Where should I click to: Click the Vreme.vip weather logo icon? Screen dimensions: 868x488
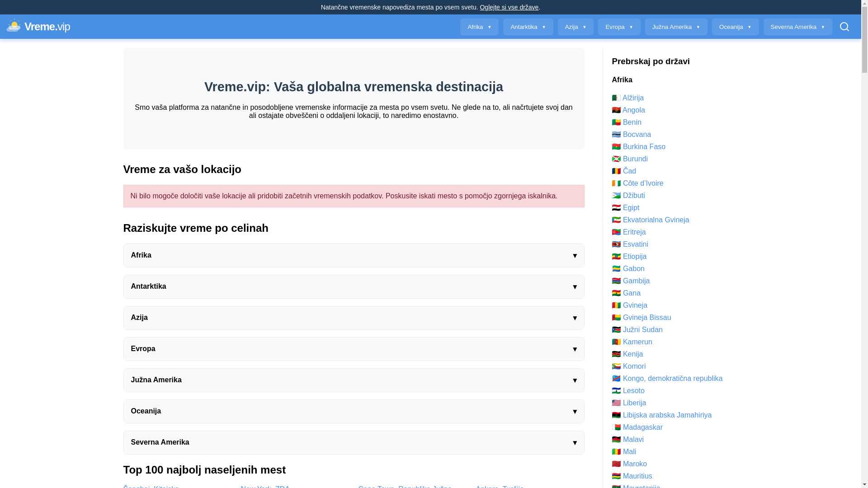click(14, 26)
